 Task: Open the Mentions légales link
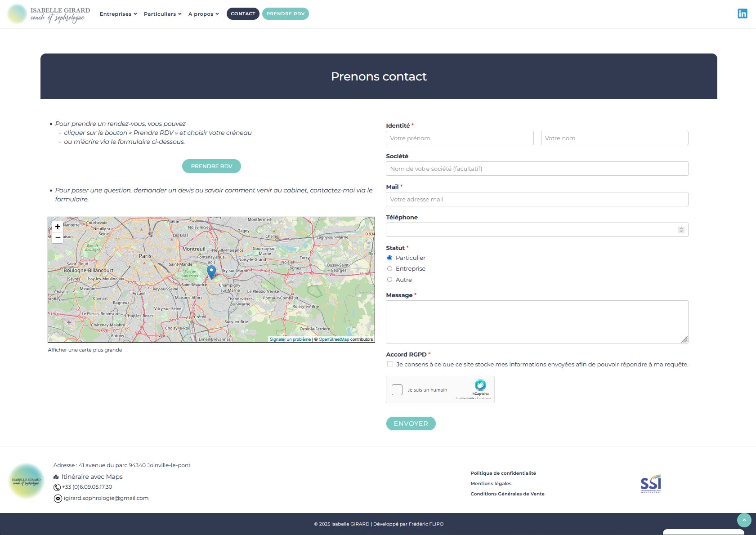[x=491, y=484]
